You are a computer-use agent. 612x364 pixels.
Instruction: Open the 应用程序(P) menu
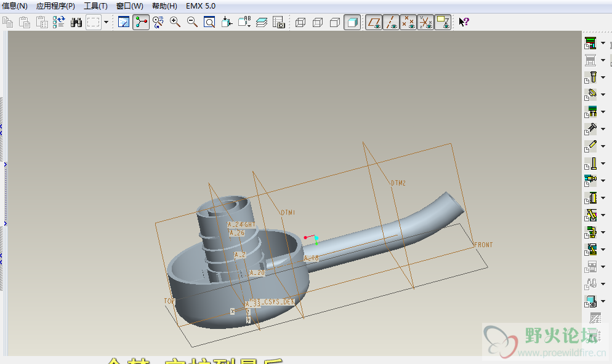55,6
